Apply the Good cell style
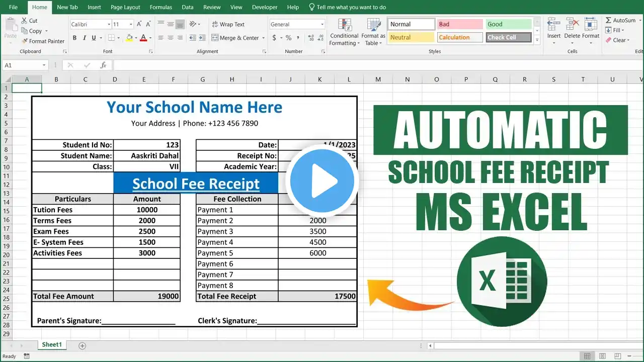This screenshot has width=644, height=362. coord(508,24)
